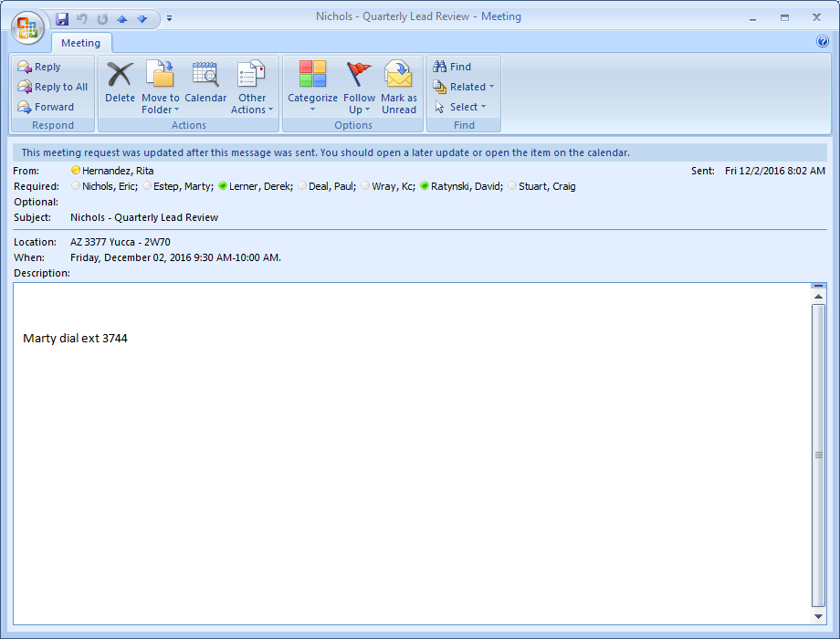This screenshot has height=639, width=840.
Task: Open the Calendar view
Action: [x=205, y=82]
